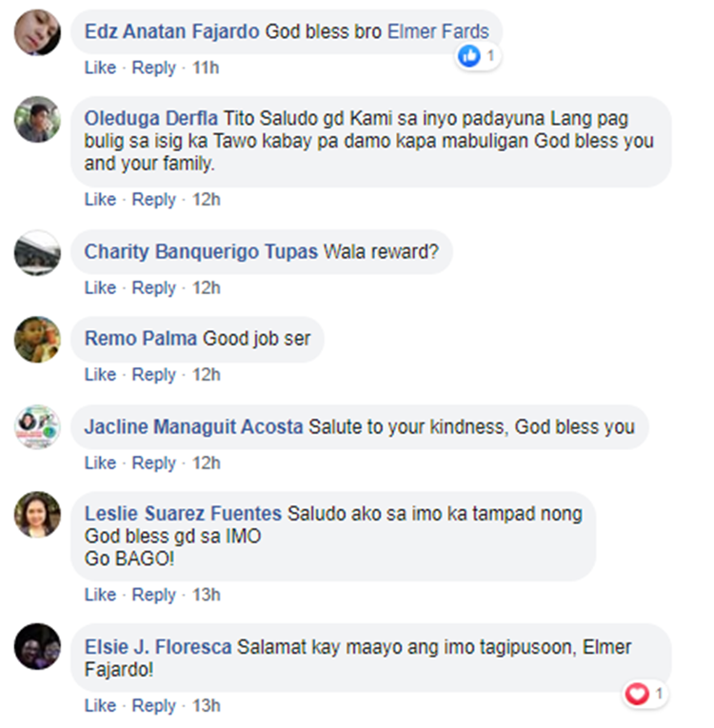This screenshot has width=714, height=728.
Task: Click the heart reaction icon on Elsie's comment
Action: (x=637, y=694)
